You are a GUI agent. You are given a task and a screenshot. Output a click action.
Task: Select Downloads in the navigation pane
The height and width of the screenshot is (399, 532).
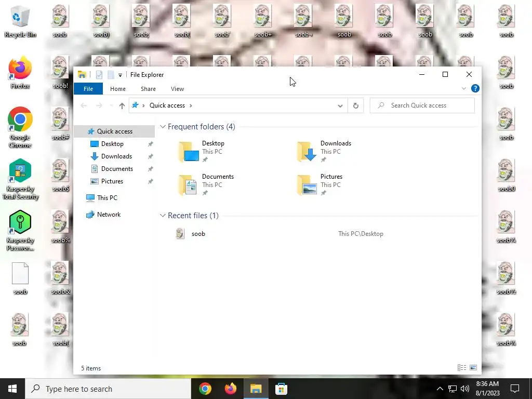point(116,156)
